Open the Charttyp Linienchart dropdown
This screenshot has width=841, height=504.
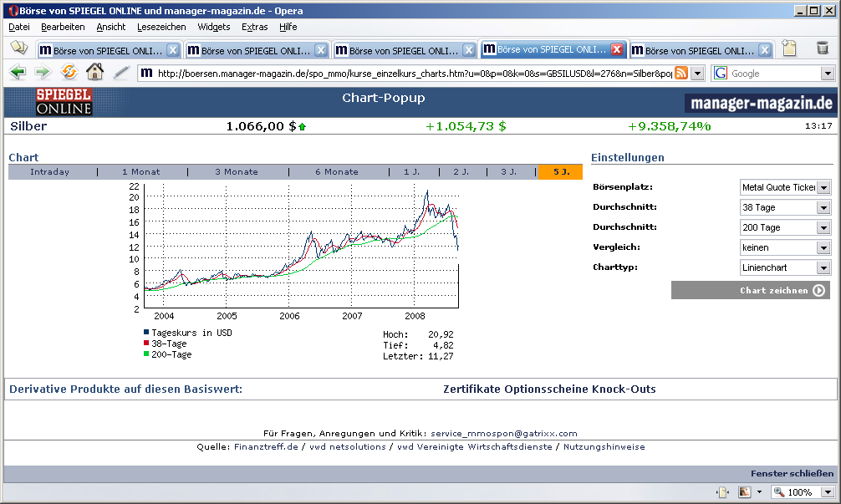coord(823,268)
